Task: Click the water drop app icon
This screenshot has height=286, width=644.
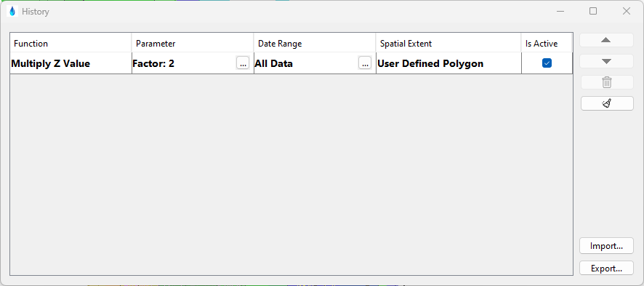Action: (x=12, y=12)
